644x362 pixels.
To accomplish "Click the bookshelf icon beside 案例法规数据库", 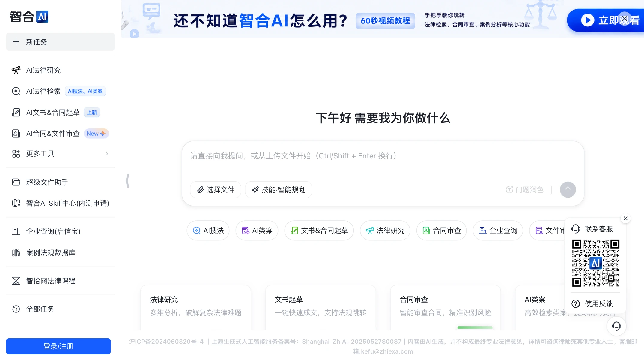I will (x=16, y=253).
